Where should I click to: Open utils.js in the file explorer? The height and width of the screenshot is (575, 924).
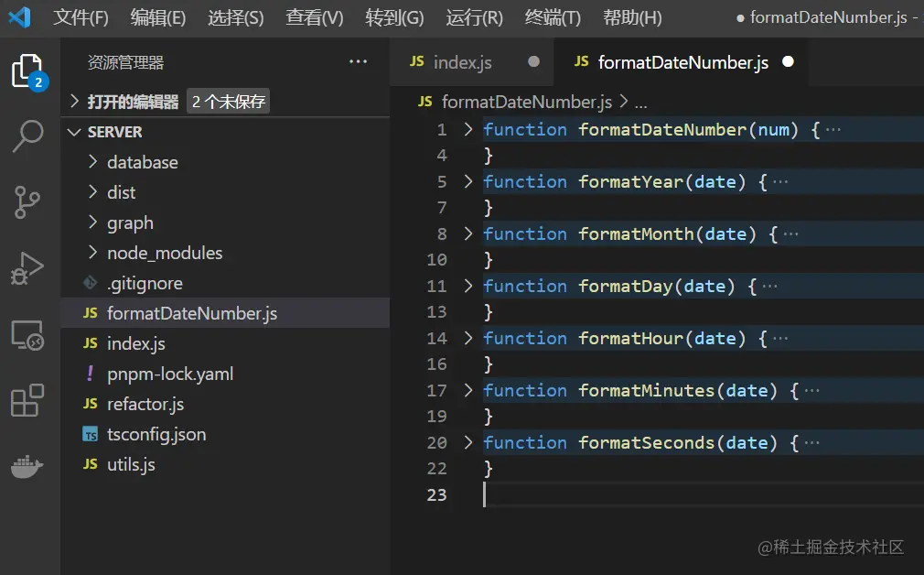coord(131,464)
